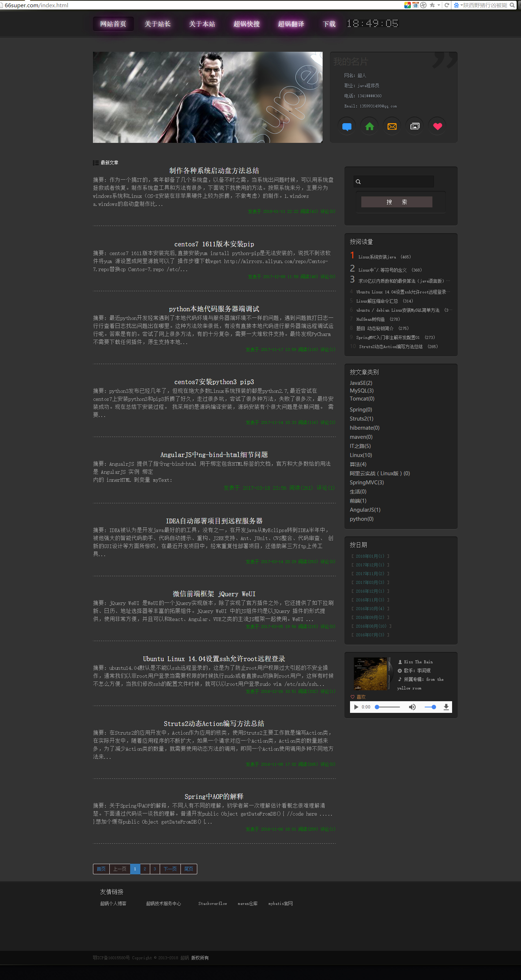Open 超锅翻译 in the navigation bar
The width and height of the screenshot is (521, 980).
(291, 24)
